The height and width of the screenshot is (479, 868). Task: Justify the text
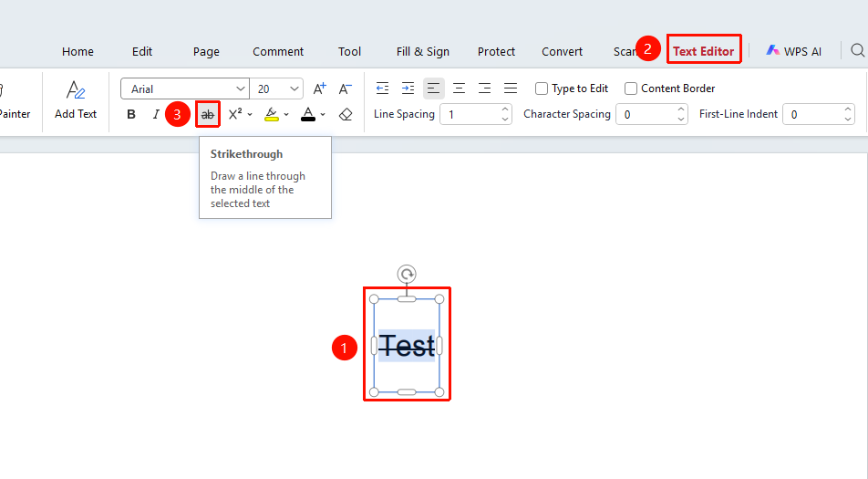[x=511, y=89]
